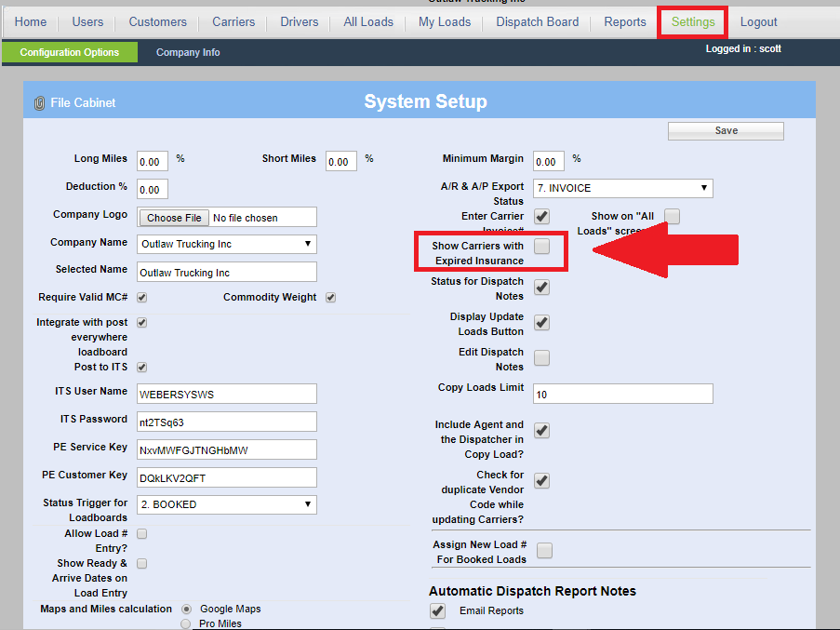Screen dimensions: 840x630
Task: Enable Edit Dispatch Notes checkbox
Action: (x=541, y=358)
